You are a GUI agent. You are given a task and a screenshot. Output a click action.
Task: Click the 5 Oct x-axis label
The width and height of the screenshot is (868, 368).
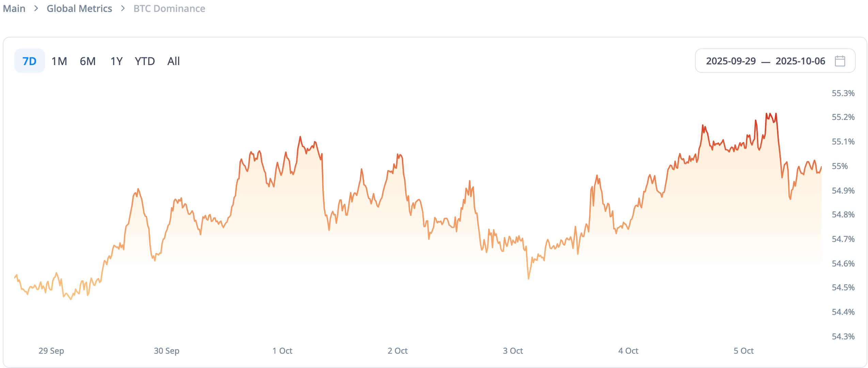tap(743, 351)
